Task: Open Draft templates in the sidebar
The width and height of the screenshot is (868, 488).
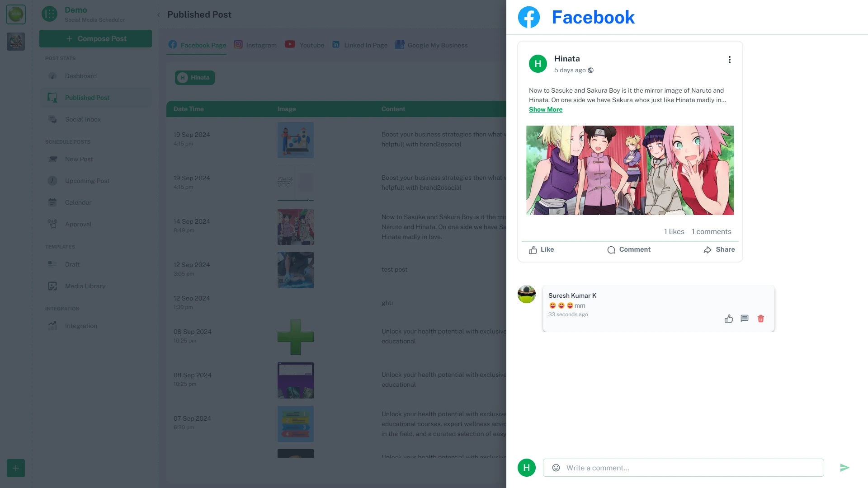Action: pyautogui.click(x=95, y=264)
